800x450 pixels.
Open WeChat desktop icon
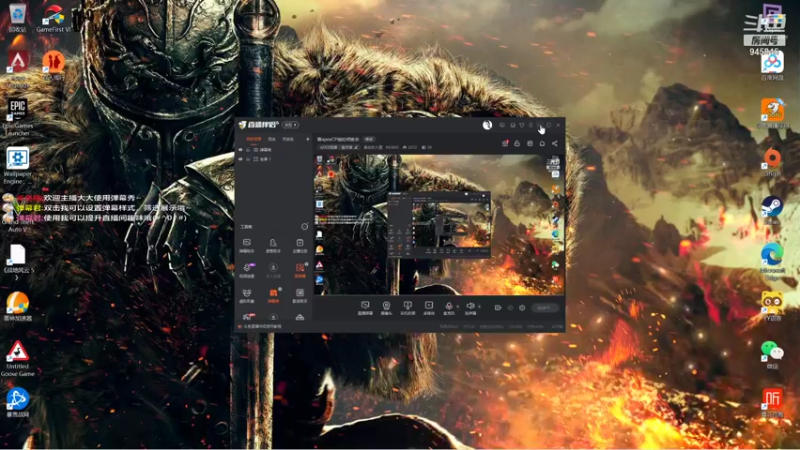[772, 355]
